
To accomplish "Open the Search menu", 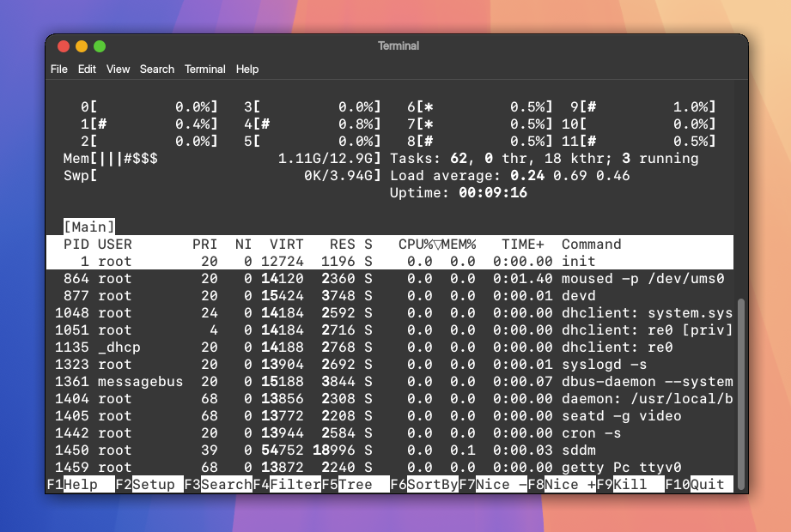I will click(x=157, y=69).
